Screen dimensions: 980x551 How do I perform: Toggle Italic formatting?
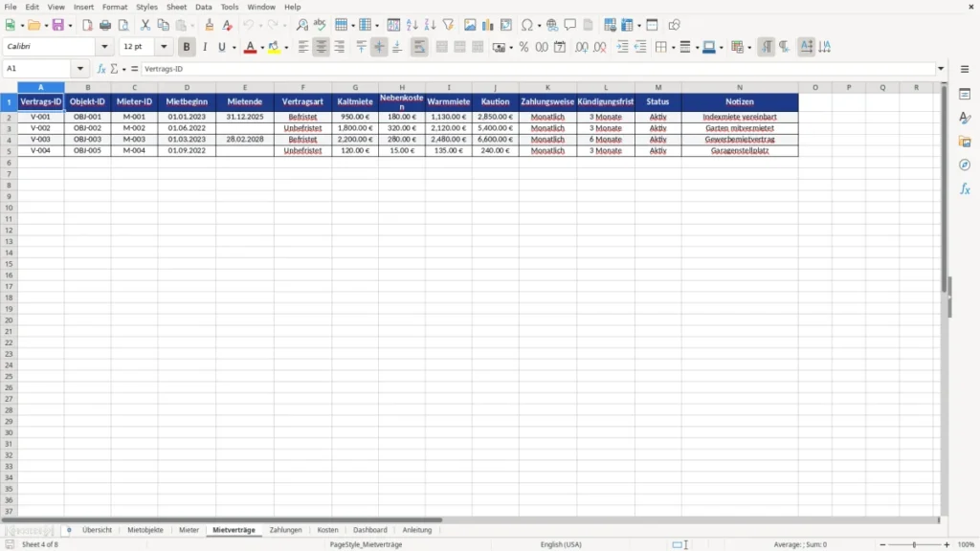(x=205, y=47)
